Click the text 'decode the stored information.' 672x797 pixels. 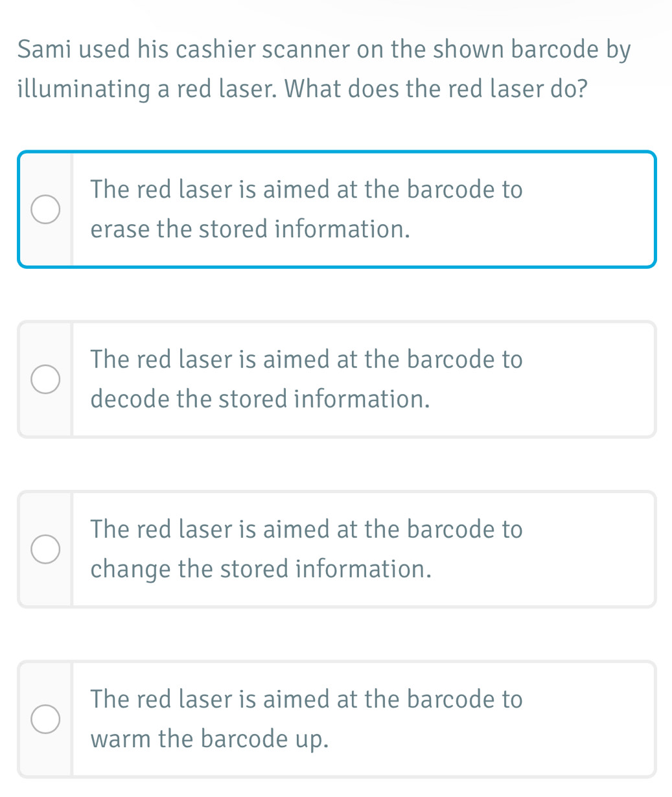pyautogui.click(x=261, y=399)
